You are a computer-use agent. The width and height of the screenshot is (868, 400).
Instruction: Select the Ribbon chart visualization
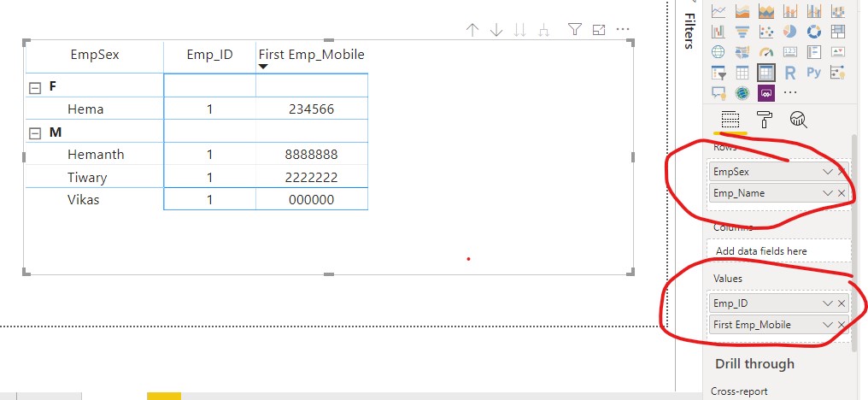(838, 11)
